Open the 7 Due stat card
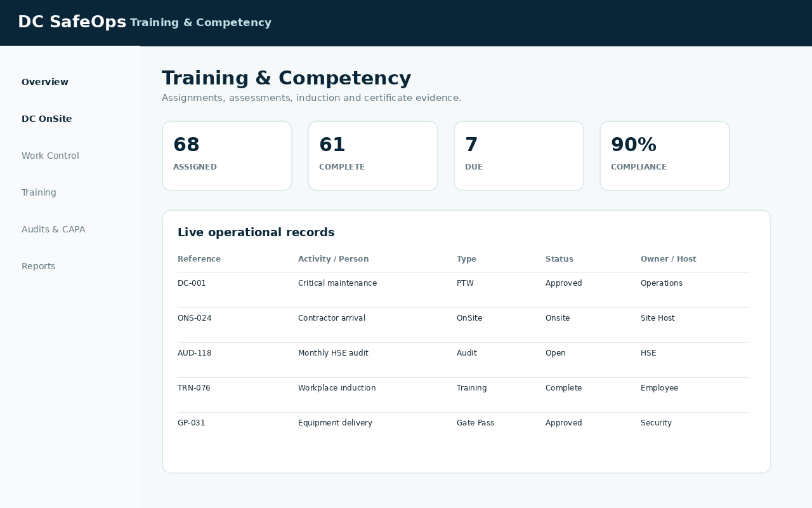The height and width of the screenshot is (508, 812). [519, 156]
